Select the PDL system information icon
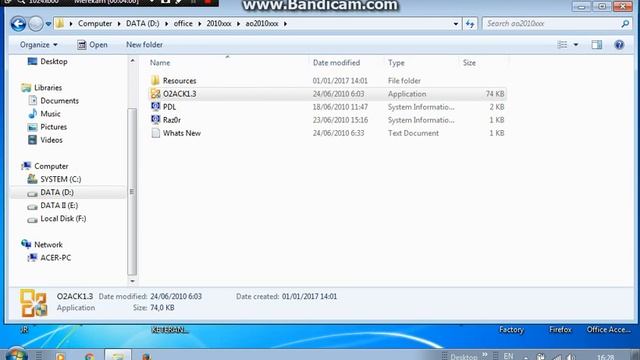640x360 pixels. tap(155, 107)
